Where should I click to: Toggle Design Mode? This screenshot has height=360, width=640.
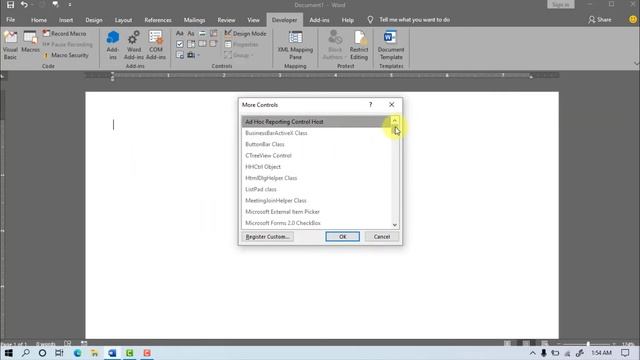[245, 33]
